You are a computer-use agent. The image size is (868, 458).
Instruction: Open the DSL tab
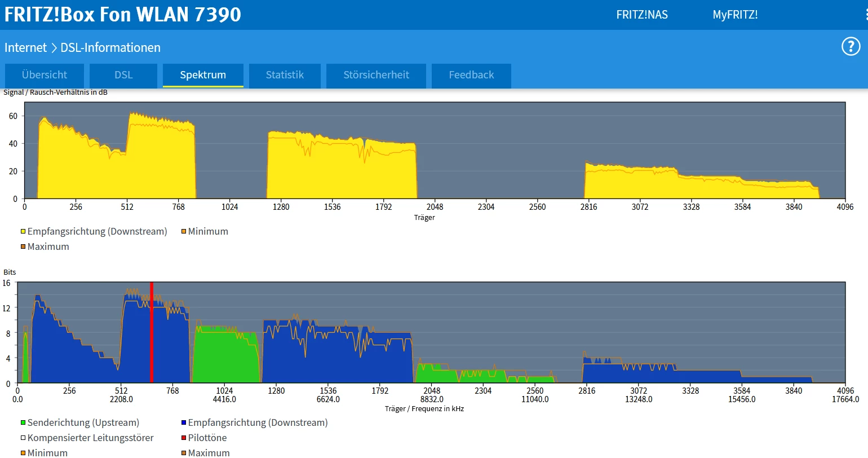pos(123,75)
